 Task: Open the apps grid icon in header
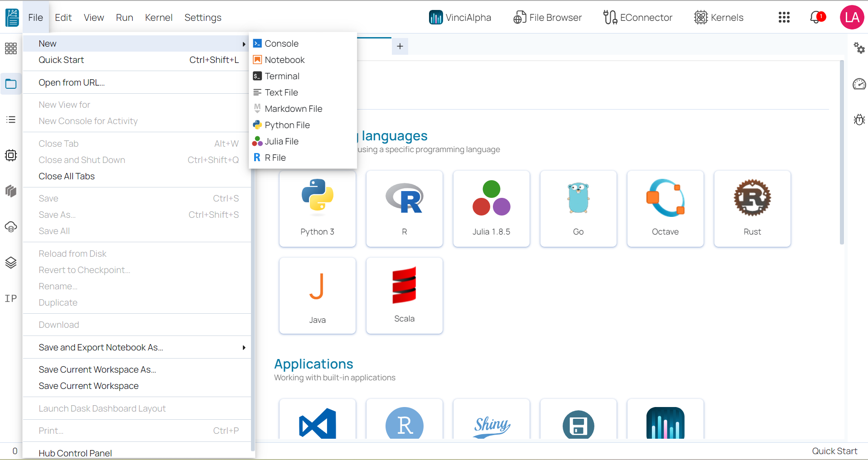pyautogui.click(x=784, y=18)
